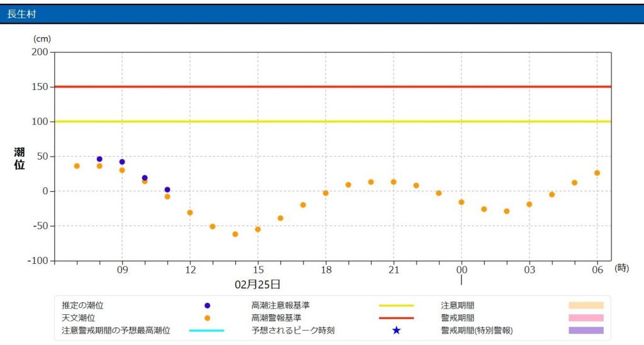
Task: Click the orange astronomical tide dot at 12 hour
Action: [190, 213]
